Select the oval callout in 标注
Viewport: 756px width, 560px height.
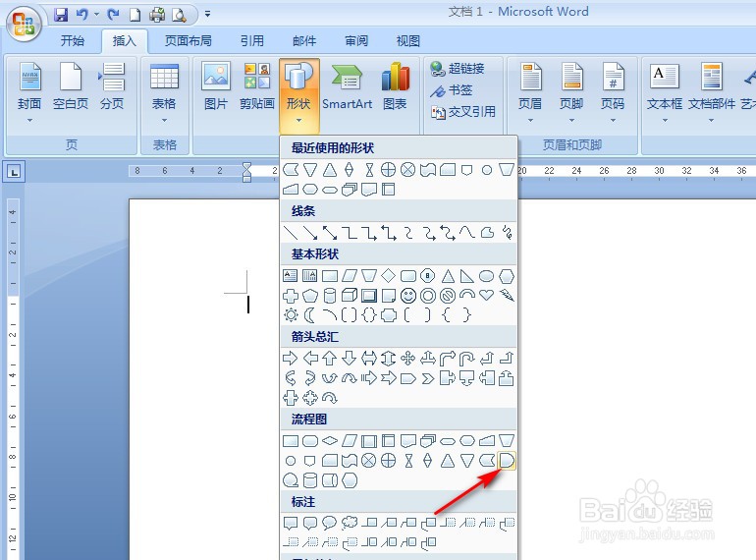tap(330, 523)
